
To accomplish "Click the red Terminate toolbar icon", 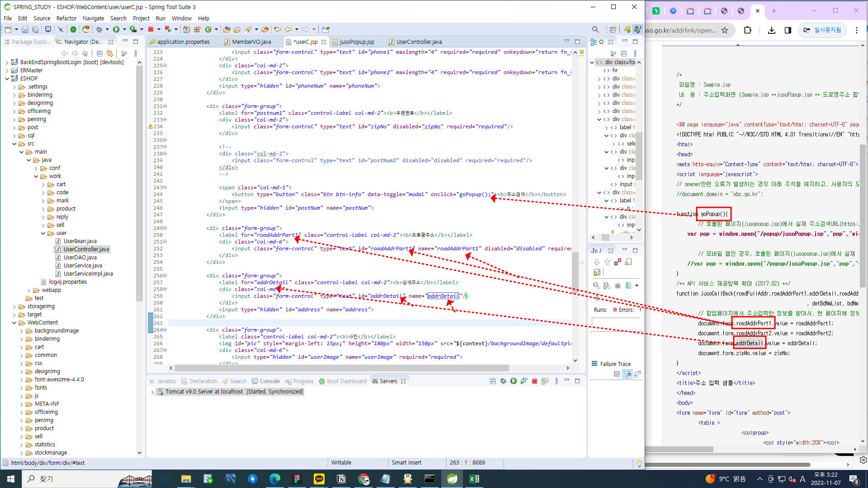I will [x=151, y=30].
